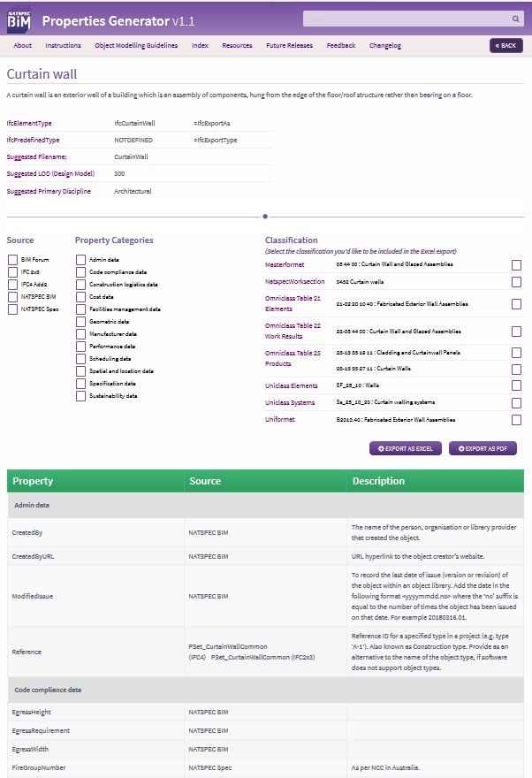
Task: Tick the NATSPEC BIM source checkbox
Action: click(13, 297)
